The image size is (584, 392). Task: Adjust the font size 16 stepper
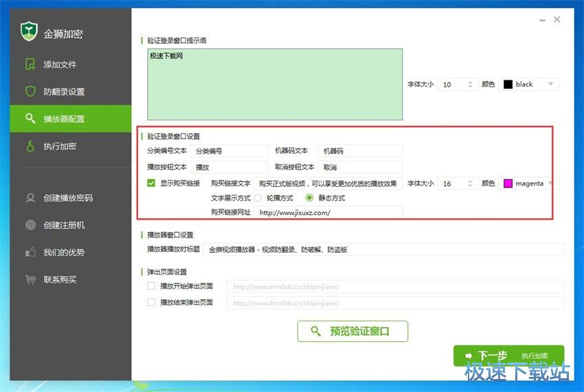pyautogui.click(x=470, y=183)
